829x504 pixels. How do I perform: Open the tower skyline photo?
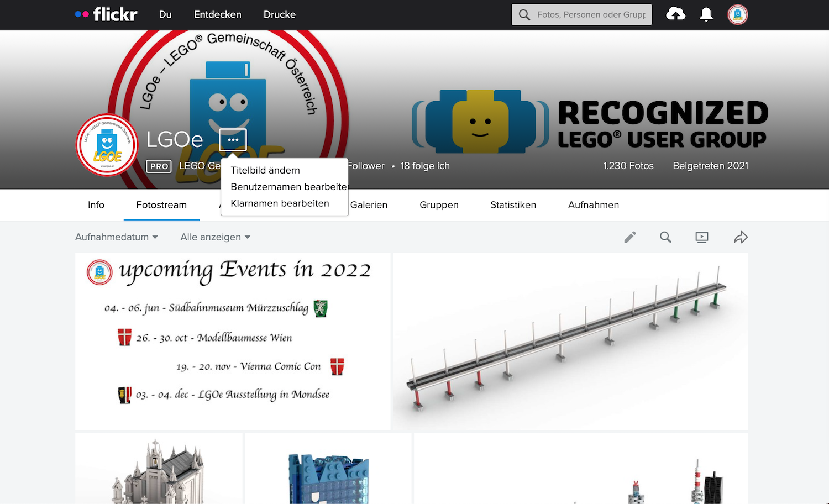click(581, 468)
